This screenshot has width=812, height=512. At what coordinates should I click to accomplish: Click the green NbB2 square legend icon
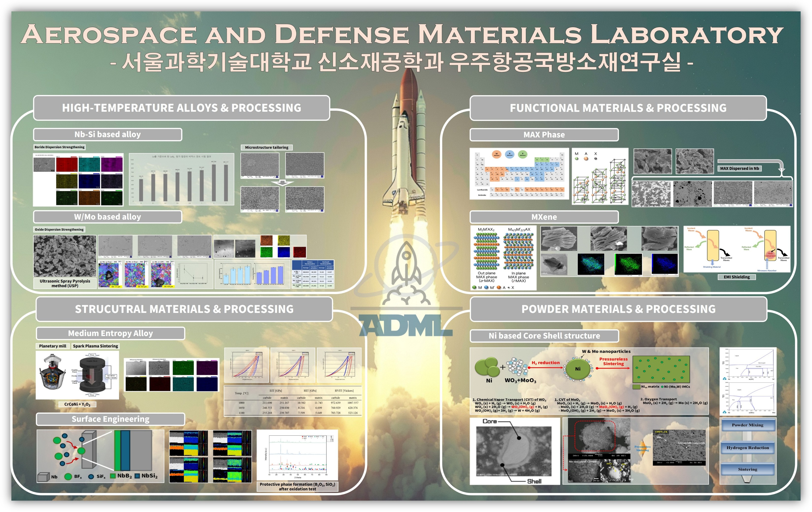pyautogui.click(x=113, y=476)
